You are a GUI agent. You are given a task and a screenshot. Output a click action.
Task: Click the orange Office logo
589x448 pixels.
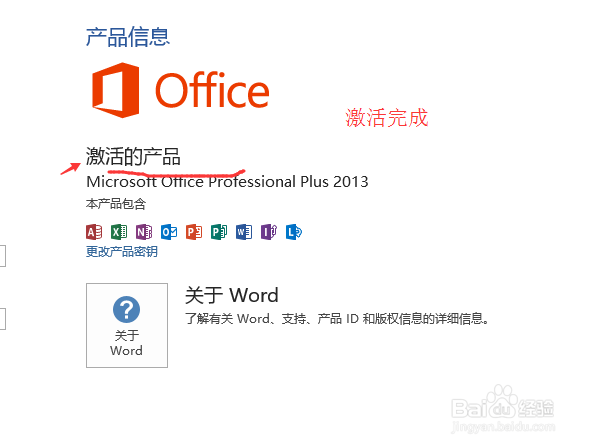(181, 90)
